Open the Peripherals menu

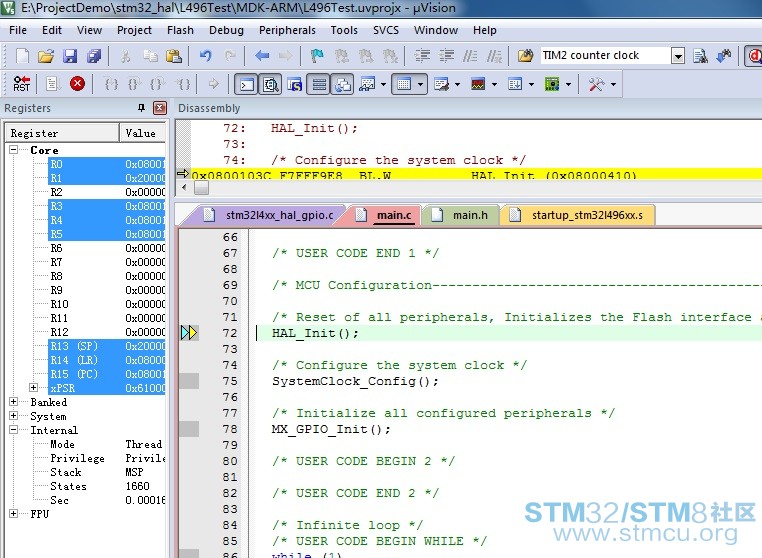click(x=287, y=30)
